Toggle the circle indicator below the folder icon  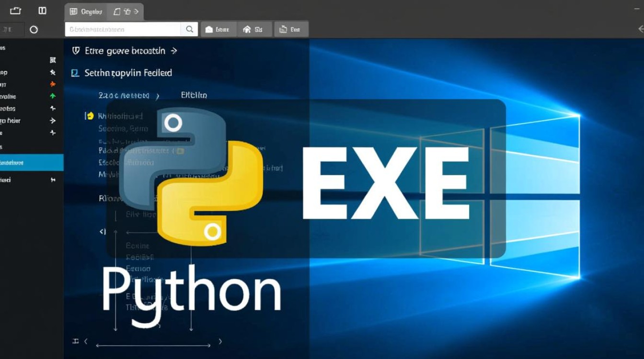33,29
